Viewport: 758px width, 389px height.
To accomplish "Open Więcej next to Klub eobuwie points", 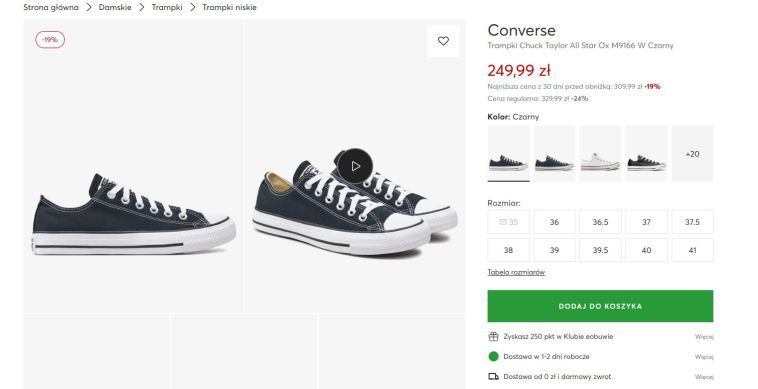I will point(704,336).
